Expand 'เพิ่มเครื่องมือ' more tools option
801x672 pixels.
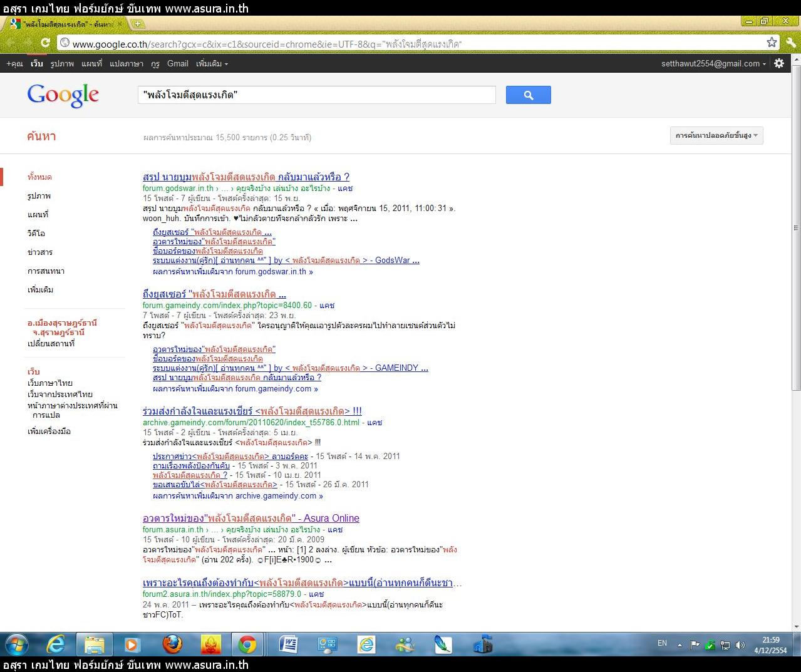[x=49, y=432]
